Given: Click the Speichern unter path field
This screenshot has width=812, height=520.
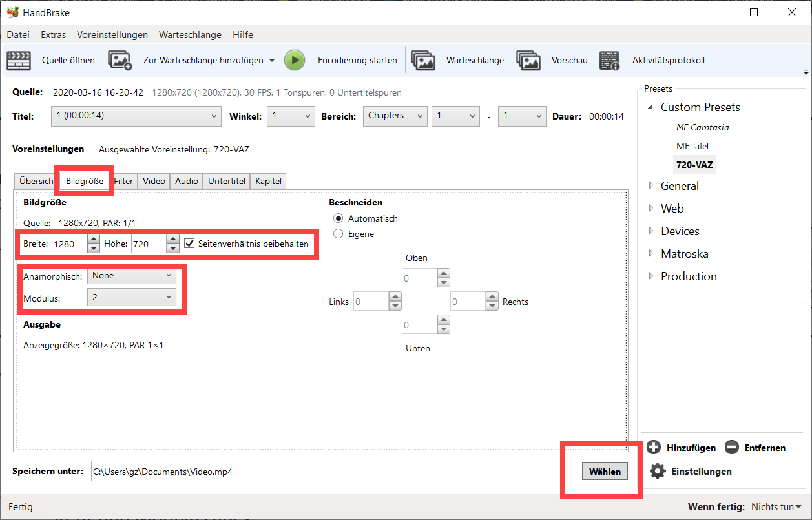Looking at the screenshot, I should pos(332,472).
